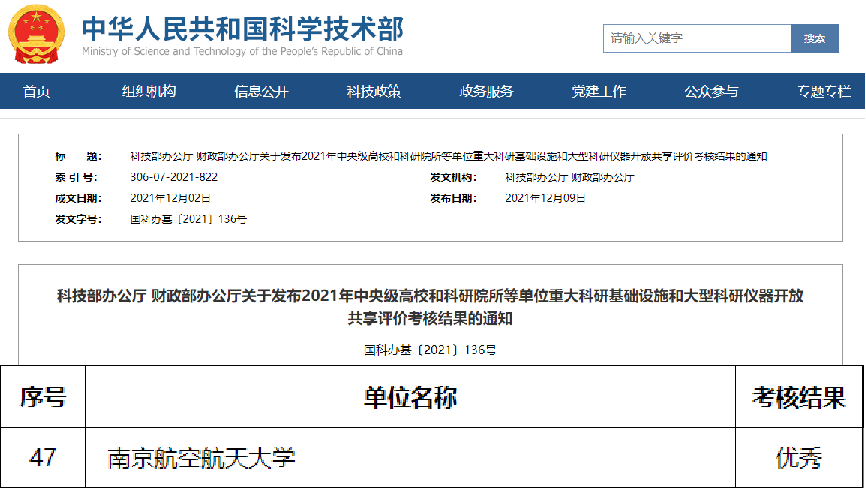Open the 专题专栏 navigation item
Screen dimensions: 866x489
click(x=824, y=91)
